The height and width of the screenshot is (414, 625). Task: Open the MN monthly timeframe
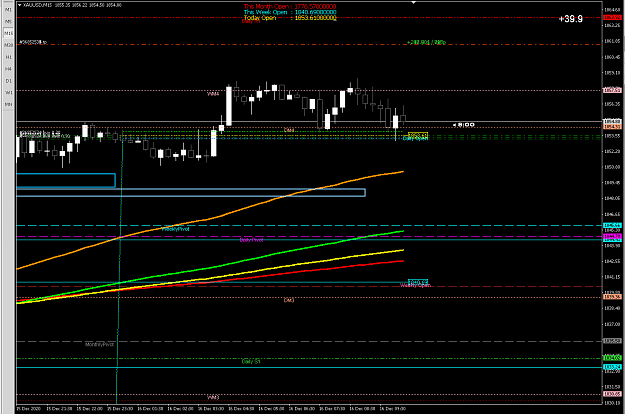(x=8, y=104)
